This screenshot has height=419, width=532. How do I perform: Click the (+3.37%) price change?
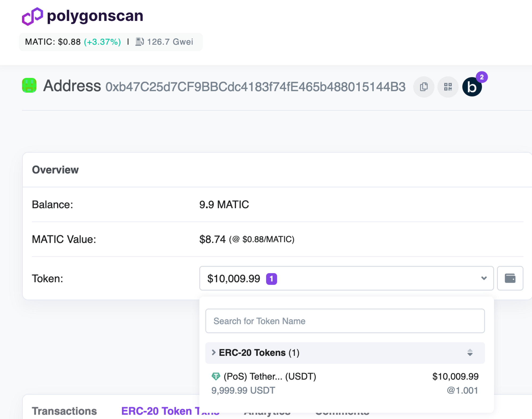click(x=102, y=42)
